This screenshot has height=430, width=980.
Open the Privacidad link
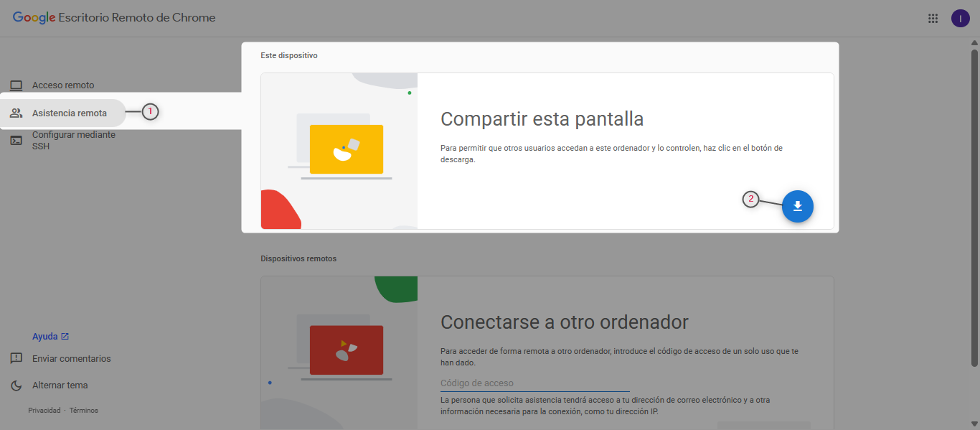pyautogui.click(x=44, y=411)
